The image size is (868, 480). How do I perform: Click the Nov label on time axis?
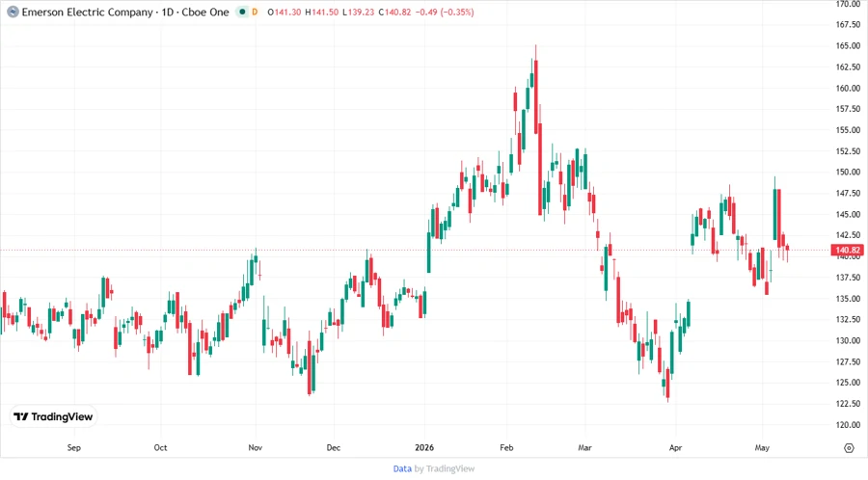[256, 447]
